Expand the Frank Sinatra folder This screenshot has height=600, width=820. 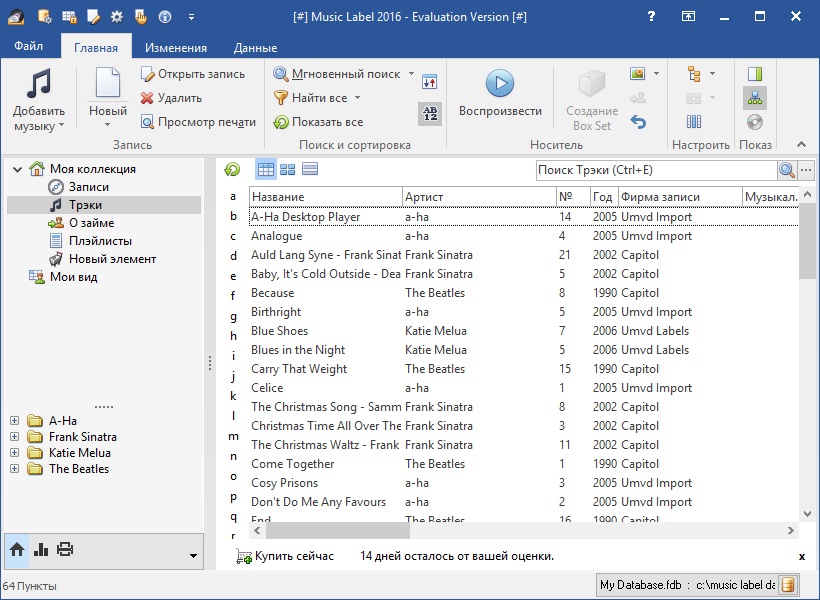tap(14, 437)
